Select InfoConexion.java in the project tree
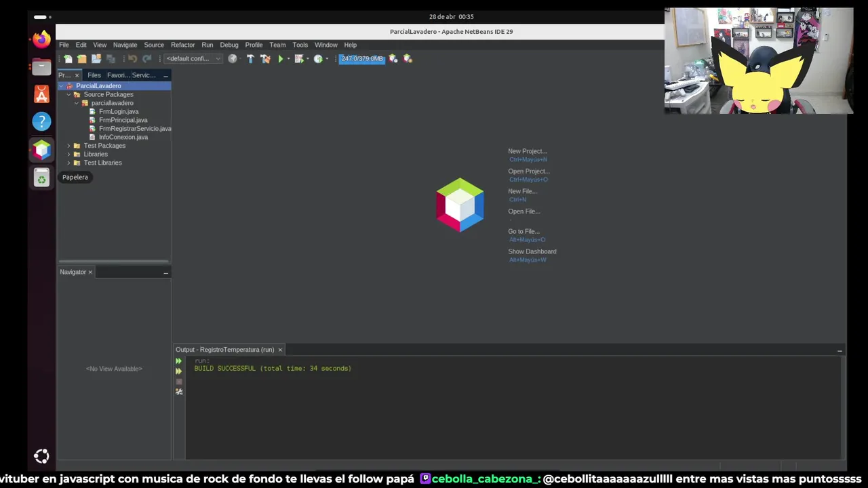This screenshot has height=488, width=868. click(x=123, y=138)
